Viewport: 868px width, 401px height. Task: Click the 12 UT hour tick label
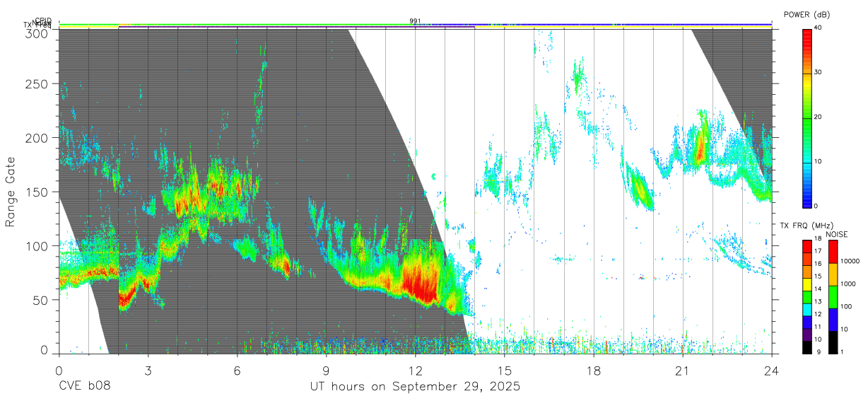point(415,371)
